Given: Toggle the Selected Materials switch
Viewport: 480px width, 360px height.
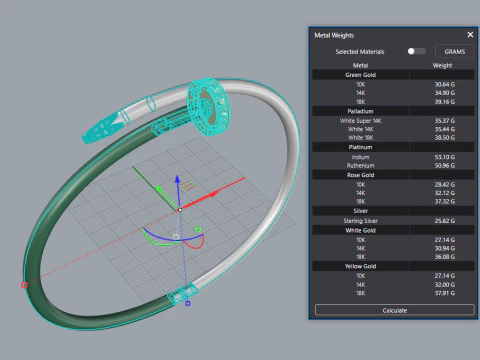Looking at the screenshot, I should click(416, 51).
